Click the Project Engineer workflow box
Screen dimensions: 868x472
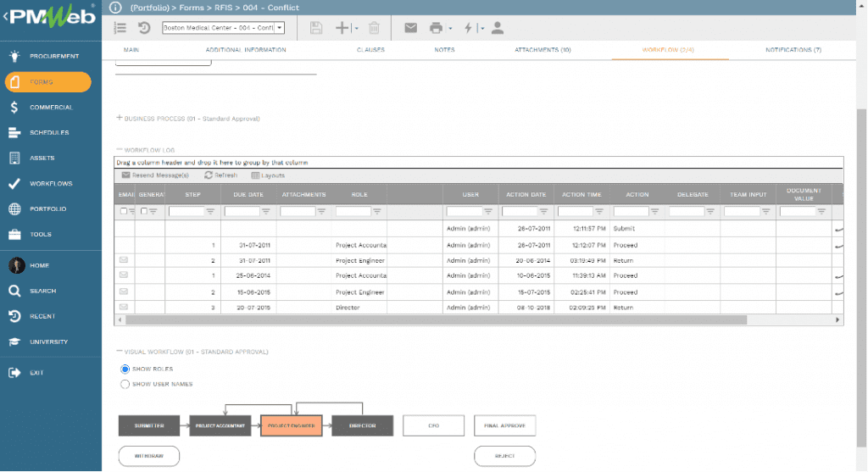pyautogui.click(x=292, y=425)
